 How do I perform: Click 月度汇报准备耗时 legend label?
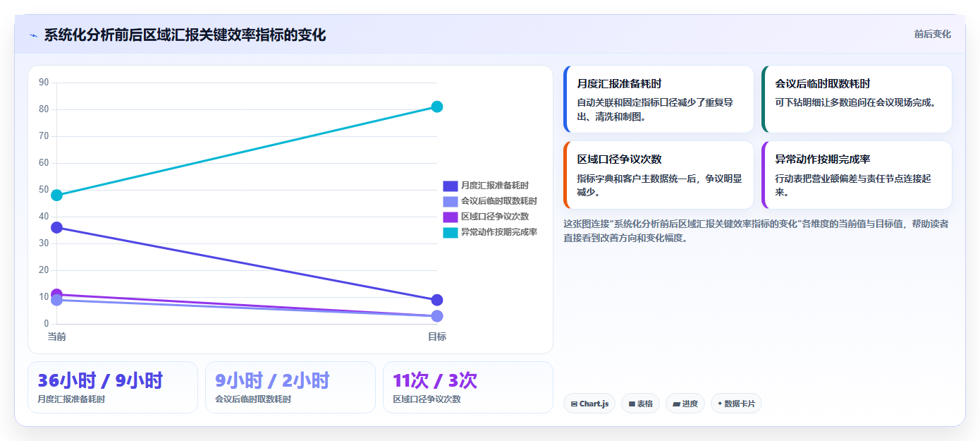(495, 186)
